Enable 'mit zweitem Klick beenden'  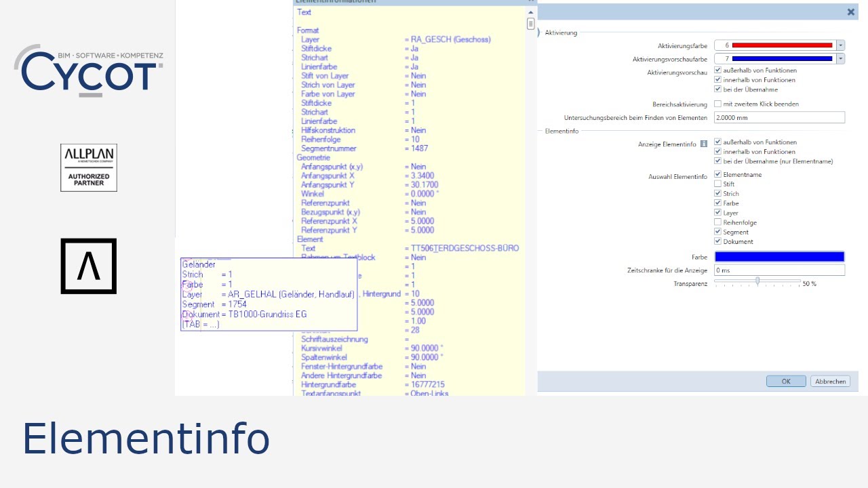(x=717, y=104)
